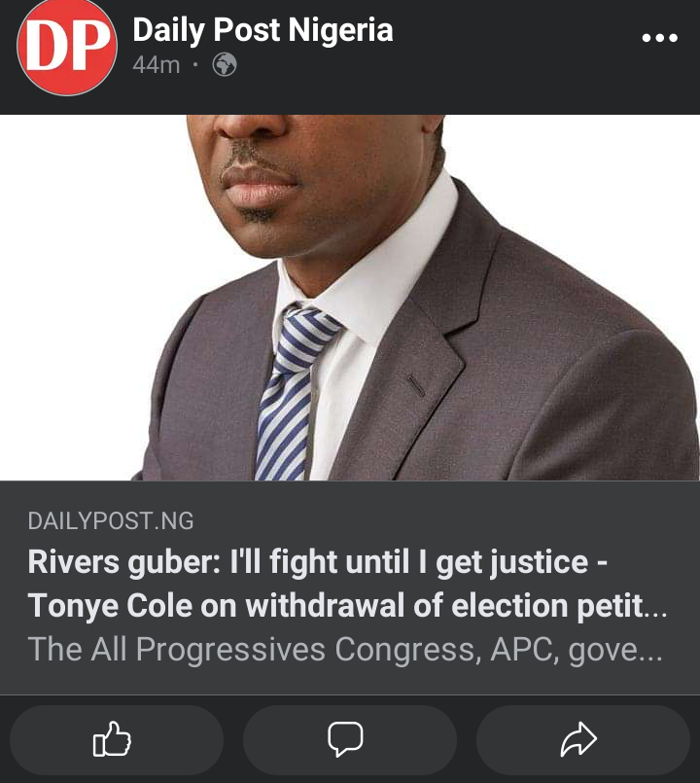The image size is (700, 783).
Task: Tap the 'The All Progressives Congress' description snippet
Action: (345, 649)
